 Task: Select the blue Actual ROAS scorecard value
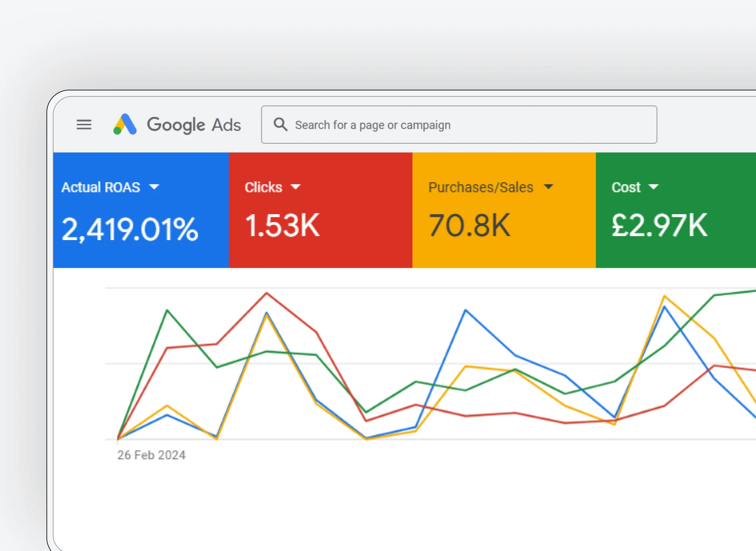pos(130,229)
